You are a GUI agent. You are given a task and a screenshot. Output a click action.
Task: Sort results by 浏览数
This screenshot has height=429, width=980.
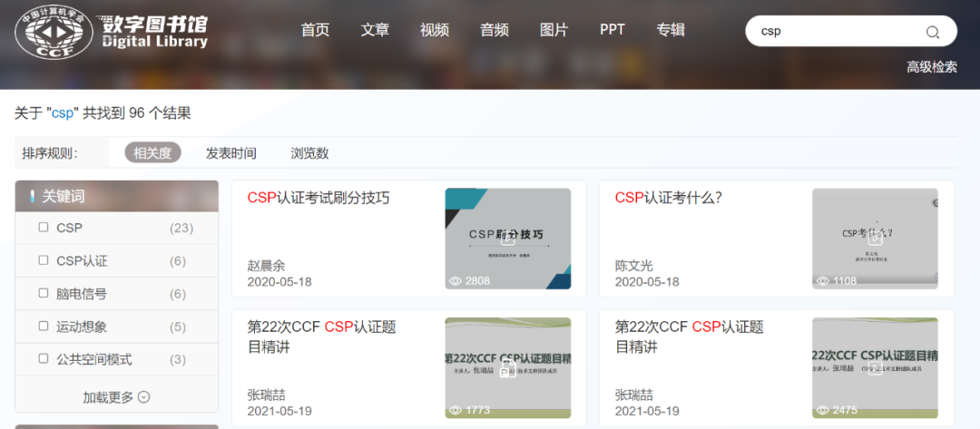coord(309,153)
